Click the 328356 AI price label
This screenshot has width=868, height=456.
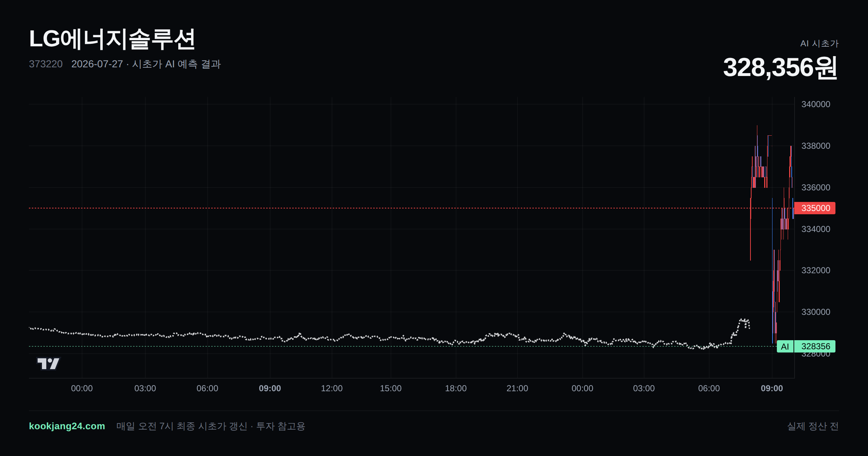(815, 346)
